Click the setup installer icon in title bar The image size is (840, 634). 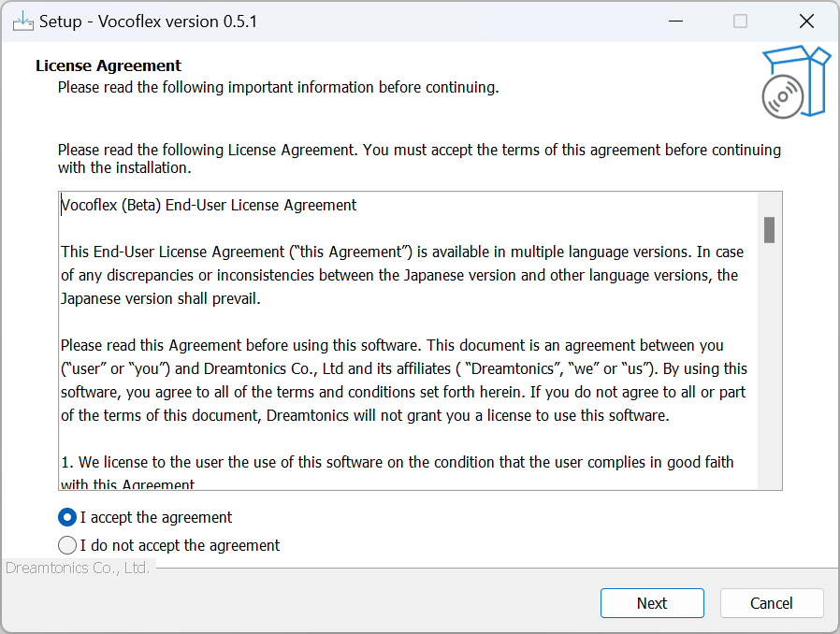click(23, 22)
